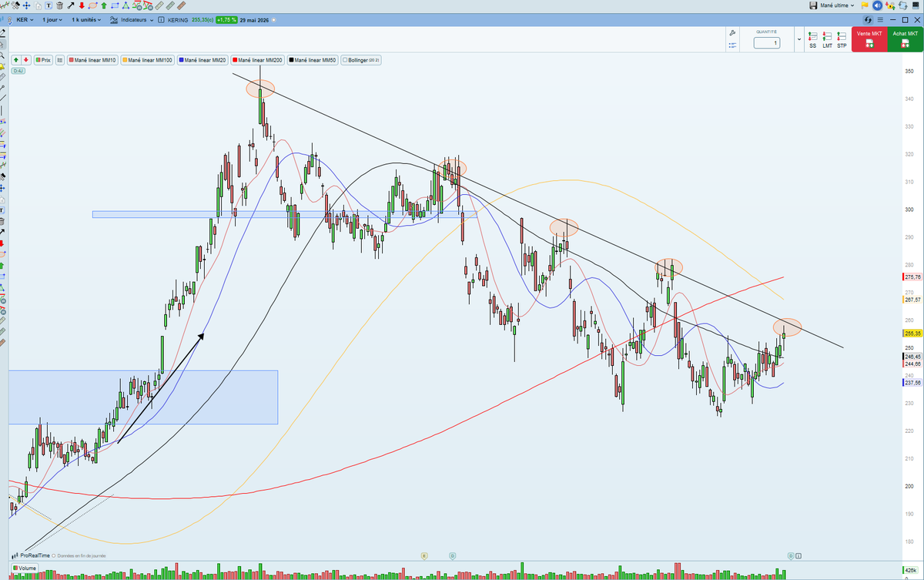This screenshot has width=924, height=580.
Task: Toggle the Mané linear MM100 indicator
Action: (x=147, y=60)
